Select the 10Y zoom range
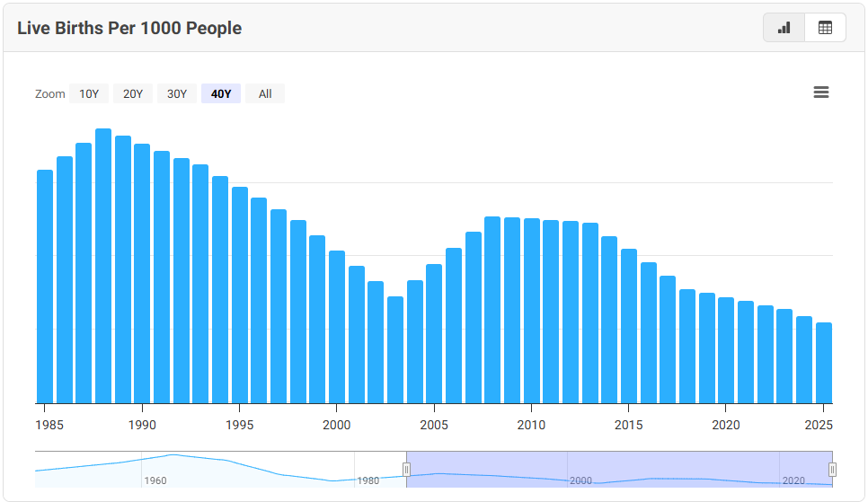 click(89, 93)
